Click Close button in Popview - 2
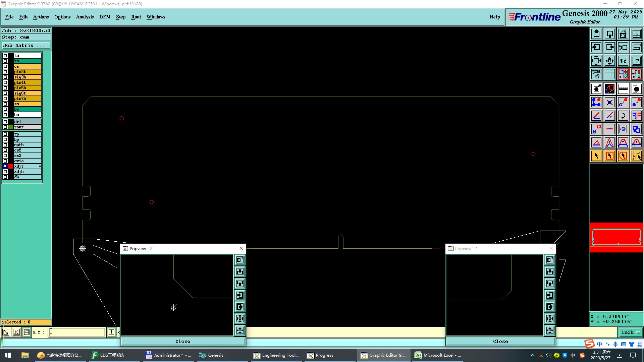 (x=183, y=341)
